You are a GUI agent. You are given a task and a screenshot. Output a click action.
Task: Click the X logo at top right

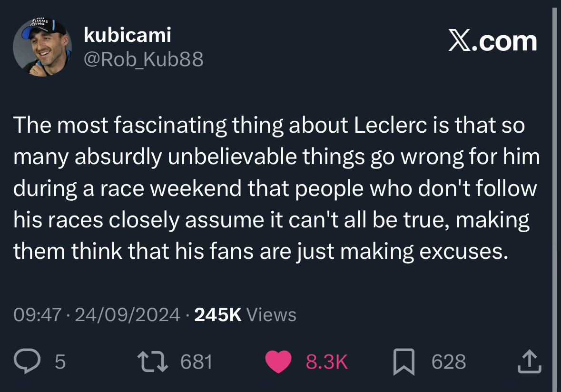pos(460,41)
